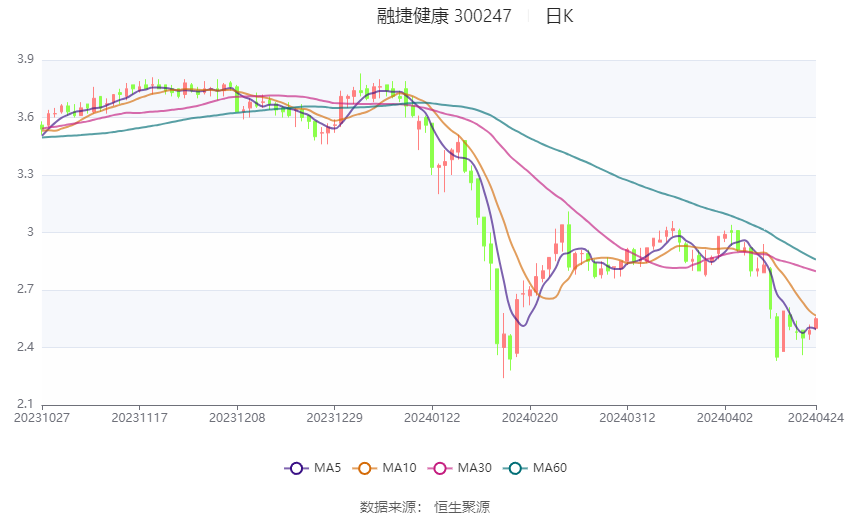Select the 20240424 date axis label
Screen dimensions: 850x517
pyautogui.click(x=816, y=418)
